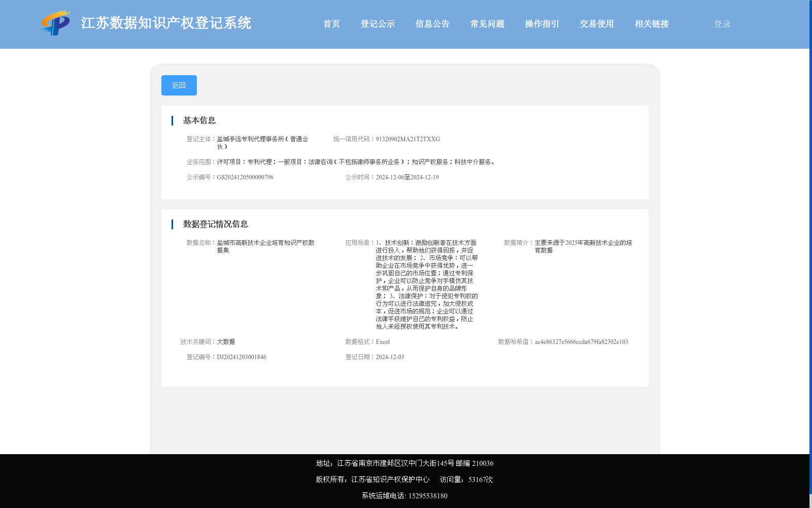Screen dimensions: 812x508
Task: Select the 基本信息 section heading
Action: click(199, 120)
